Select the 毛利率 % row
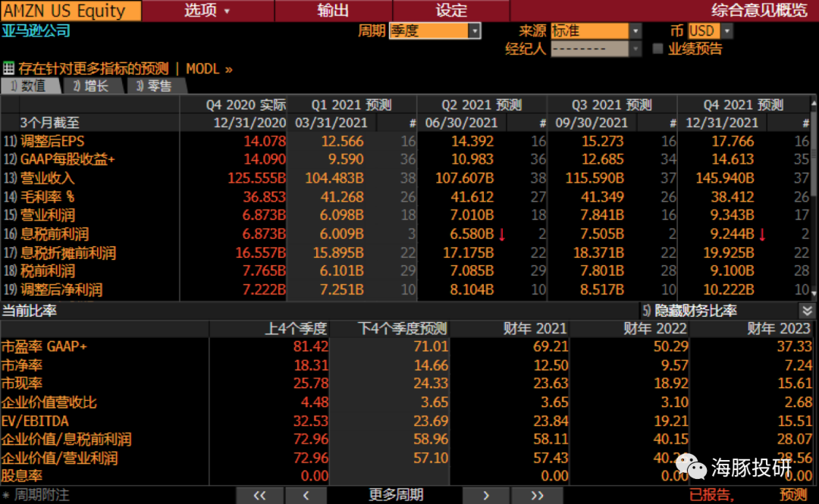Image resolution: width=819 pixels, height=504 pixels. point(406,197)
